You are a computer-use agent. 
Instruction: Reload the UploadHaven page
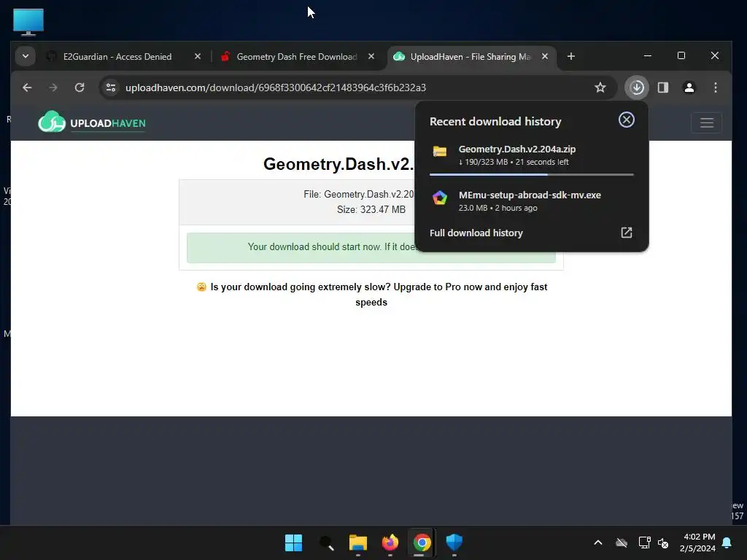80,87
